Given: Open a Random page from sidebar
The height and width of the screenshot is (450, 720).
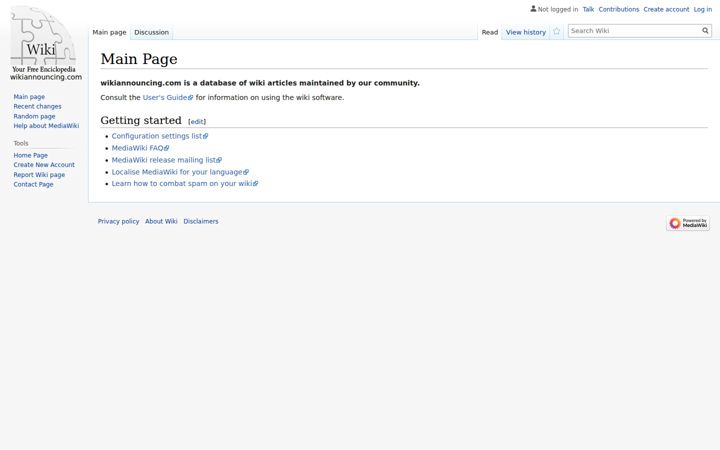Looking at the screenshot, I should click(x=34, y=116).
